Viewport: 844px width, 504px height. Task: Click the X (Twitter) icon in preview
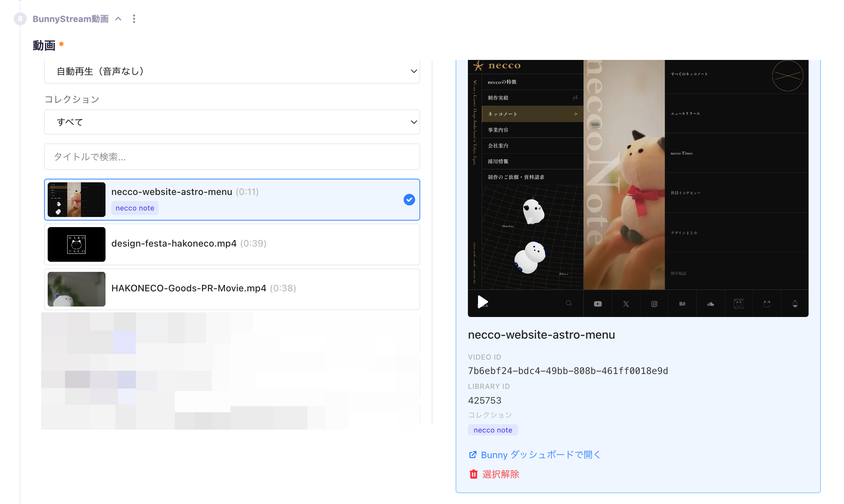(x=626, y=304)
